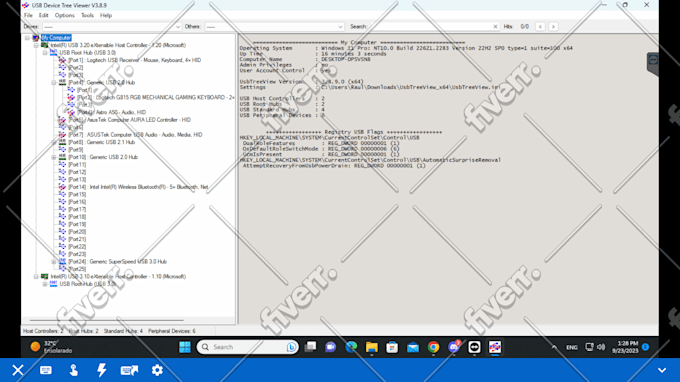Open the Edit menu
This screenshot has height=382, width=680.
(43, 15)
